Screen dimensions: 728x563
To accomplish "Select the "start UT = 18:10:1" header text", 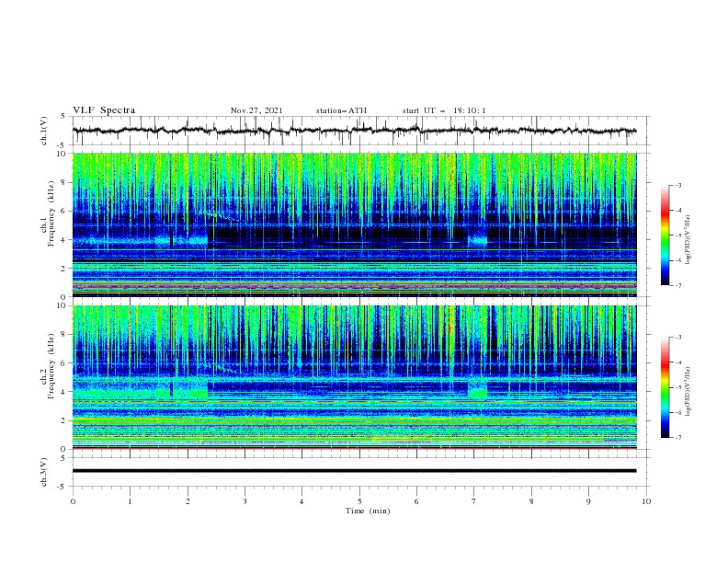I will coord(444,110).
